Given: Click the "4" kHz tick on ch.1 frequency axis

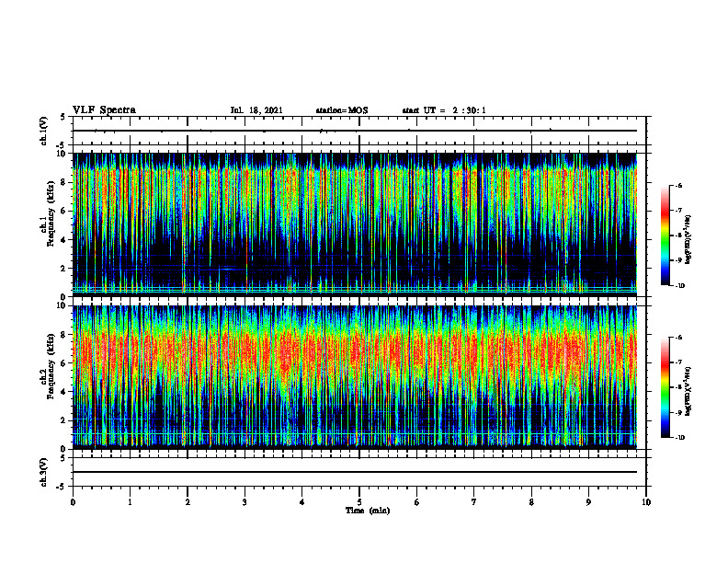Looking at the screenshot, I should pos(64,240).
